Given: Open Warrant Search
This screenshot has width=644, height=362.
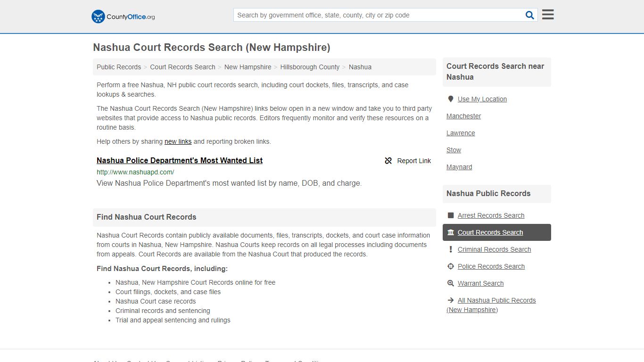Looking at the screenshot, I should coord(481,283).
